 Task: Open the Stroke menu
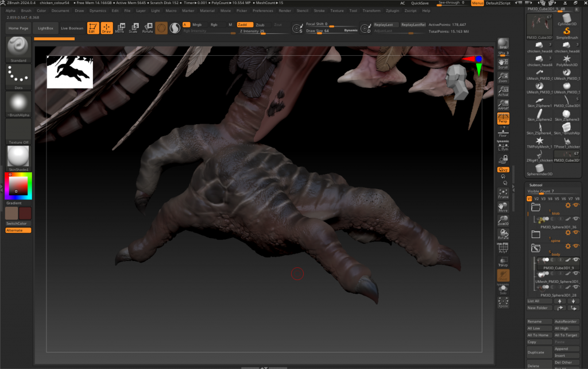[319, 10]
